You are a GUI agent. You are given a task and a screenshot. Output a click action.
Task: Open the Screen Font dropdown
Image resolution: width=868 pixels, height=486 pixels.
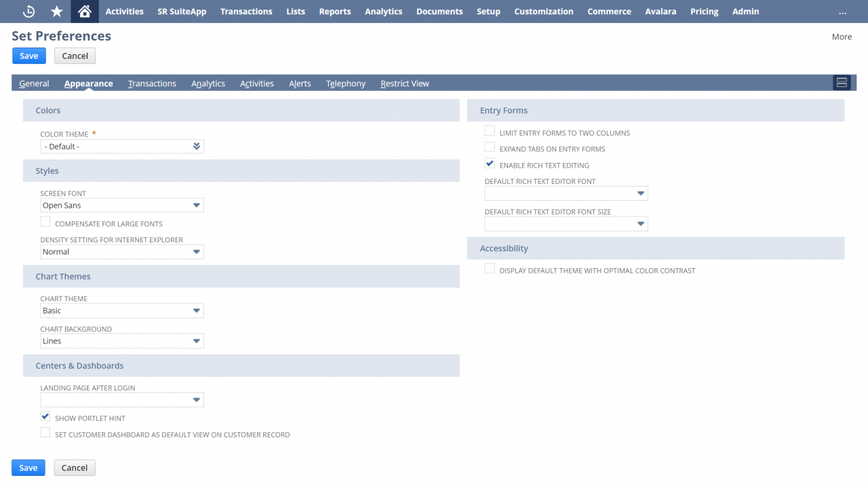click(x=197, y=205)
